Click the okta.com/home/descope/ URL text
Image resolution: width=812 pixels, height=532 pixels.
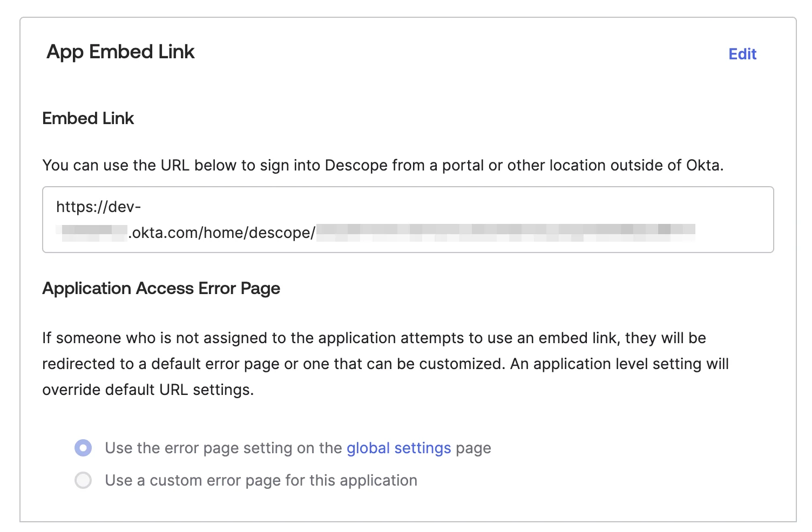pyautogui.click(x=221, y=232)
